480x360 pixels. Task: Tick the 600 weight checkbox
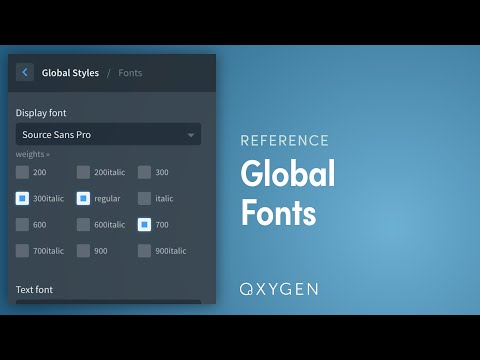[22, 225]
